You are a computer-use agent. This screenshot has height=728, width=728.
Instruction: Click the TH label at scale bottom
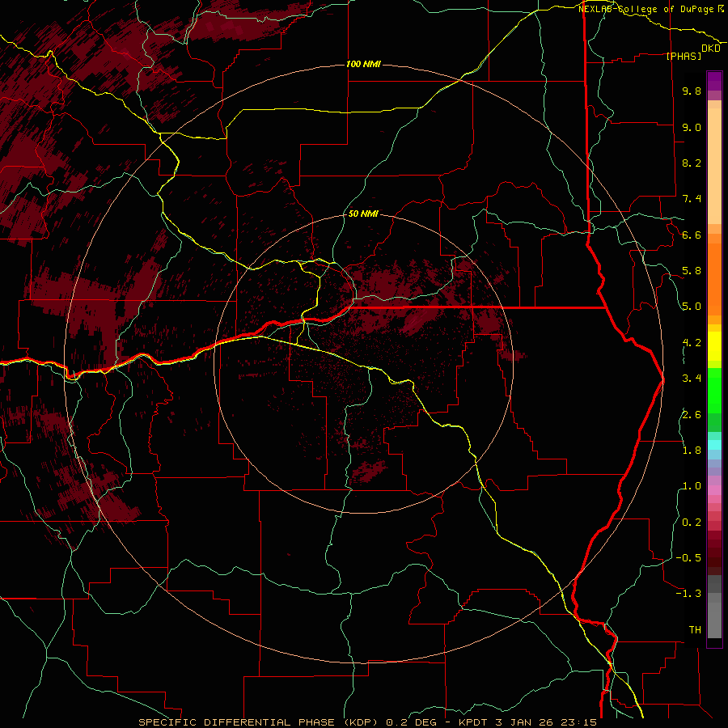[695, 630]
